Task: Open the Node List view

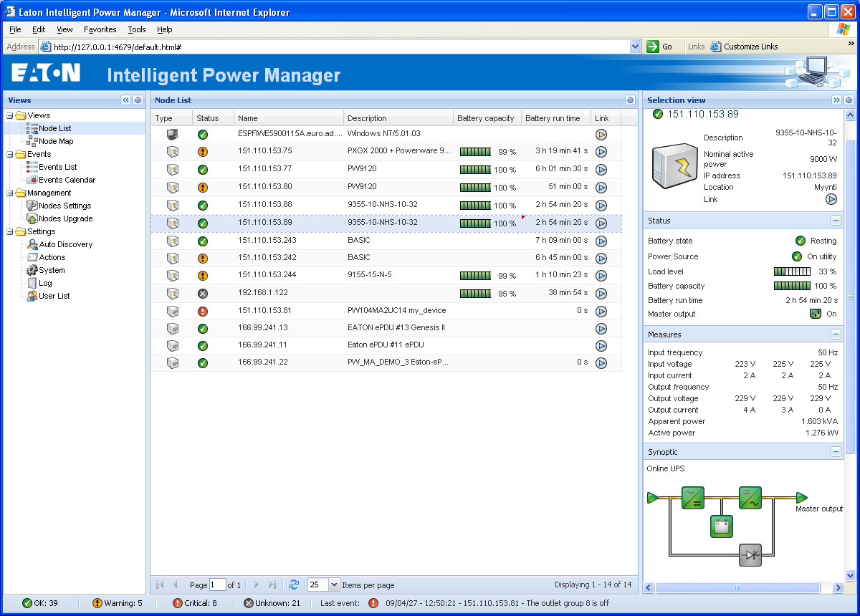Action: pyautogui.click(x=54, y=128)
